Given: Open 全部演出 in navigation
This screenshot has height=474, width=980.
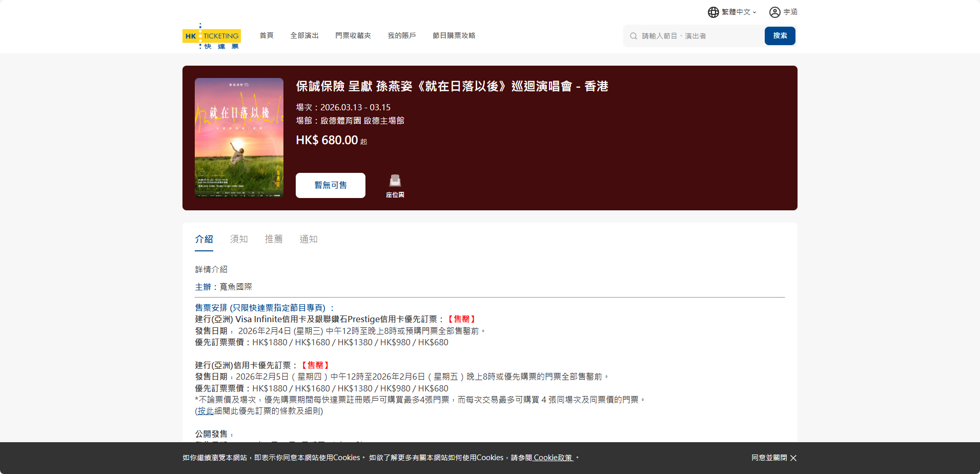Looking at the screenshot, I should pos(304,36).
